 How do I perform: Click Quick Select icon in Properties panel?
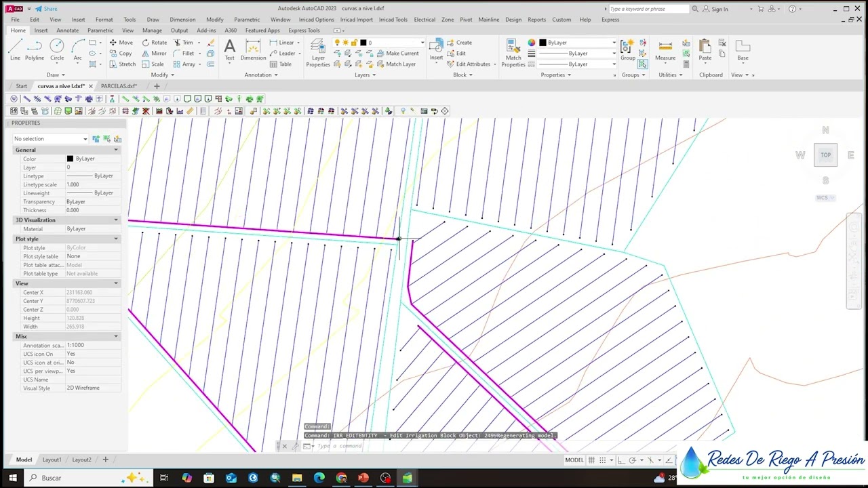pos(117,139)
